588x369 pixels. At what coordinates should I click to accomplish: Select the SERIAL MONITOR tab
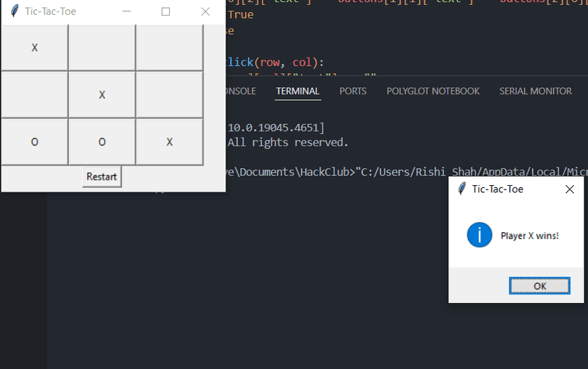pyautogui.click(x=535, y=91)
